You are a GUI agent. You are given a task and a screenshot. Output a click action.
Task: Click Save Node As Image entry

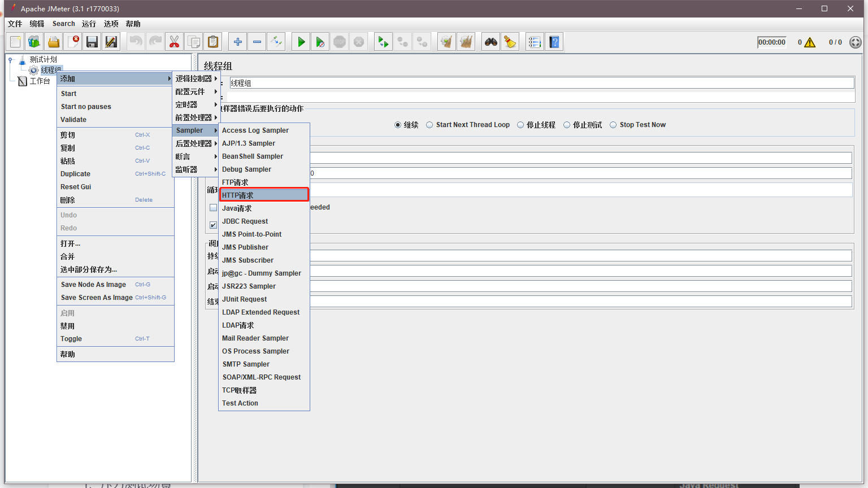point(115,285)
